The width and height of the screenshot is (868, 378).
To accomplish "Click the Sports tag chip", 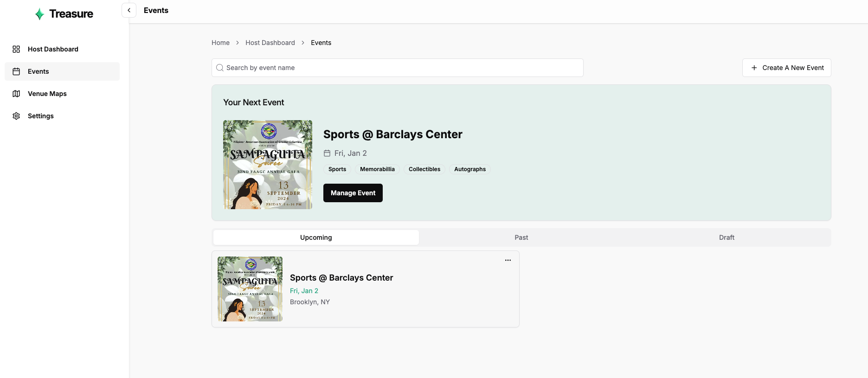I will [x=337, y=169].
